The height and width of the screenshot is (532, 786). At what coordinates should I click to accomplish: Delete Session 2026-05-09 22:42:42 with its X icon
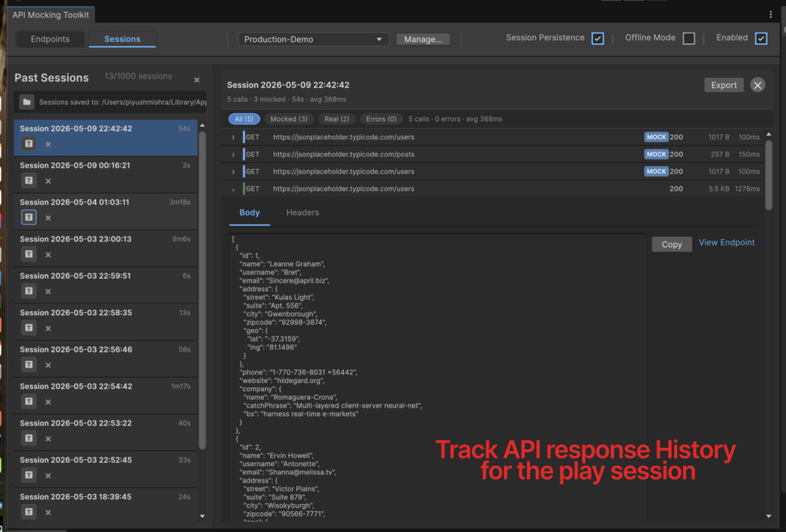pos(48,144)
